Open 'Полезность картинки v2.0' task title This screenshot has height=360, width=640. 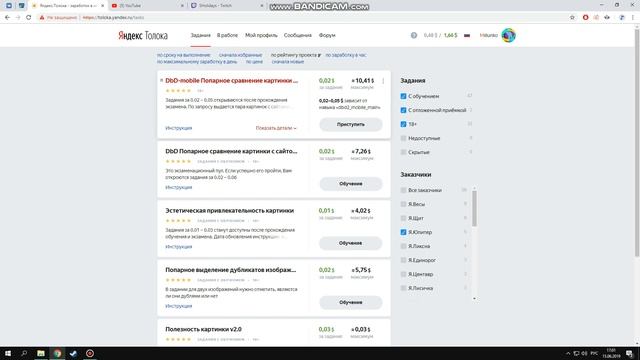203,329
